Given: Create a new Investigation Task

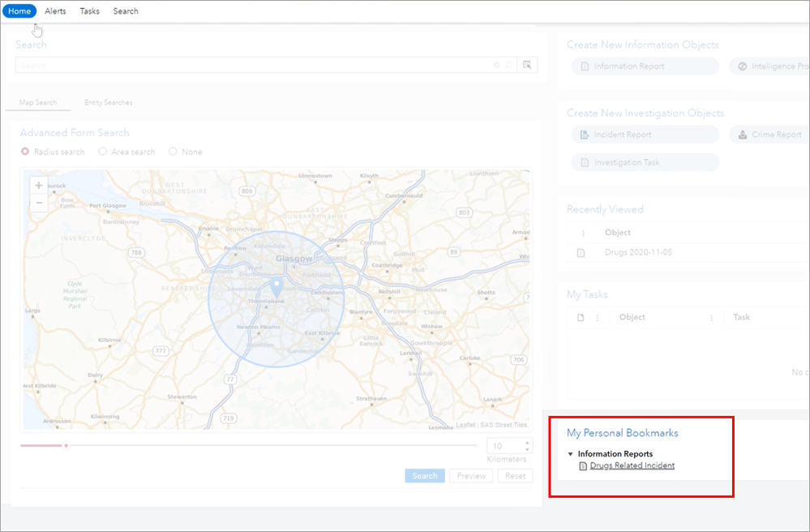Looking at the screenshot, I should [x=645, y=162].
